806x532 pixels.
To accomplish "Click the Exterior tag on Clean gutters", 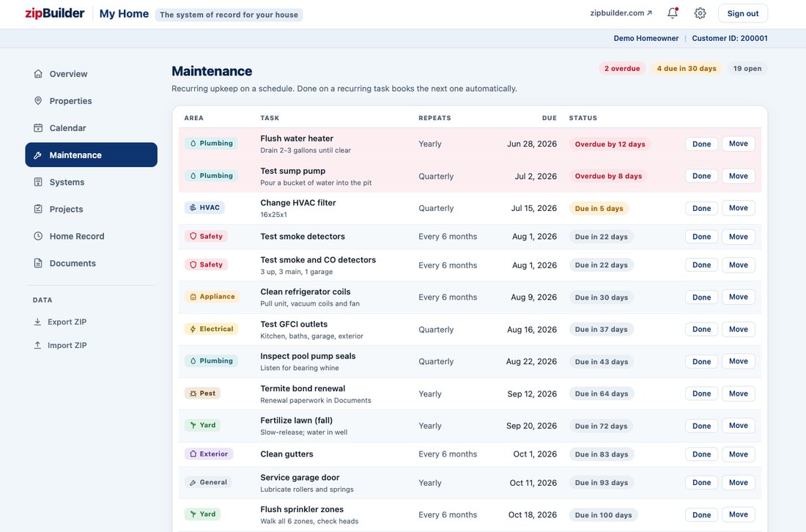I will (x=209, y=454).
